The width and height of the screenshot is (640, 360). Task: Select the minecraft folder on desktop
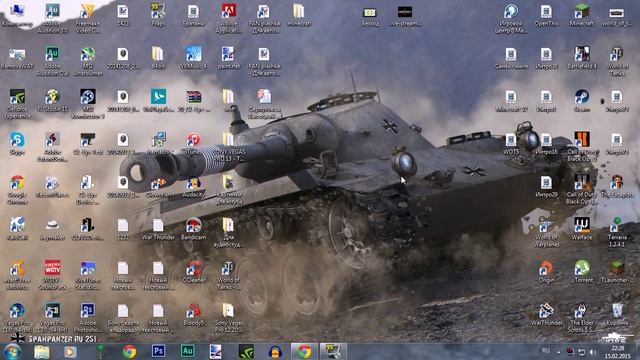[299, 16]
